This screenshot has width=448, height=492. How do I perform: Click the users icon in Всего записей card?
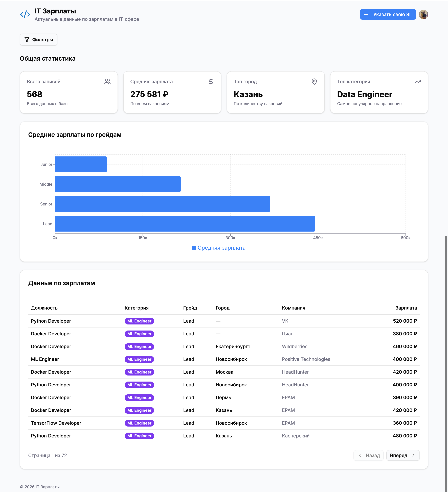tap(107, 82)
